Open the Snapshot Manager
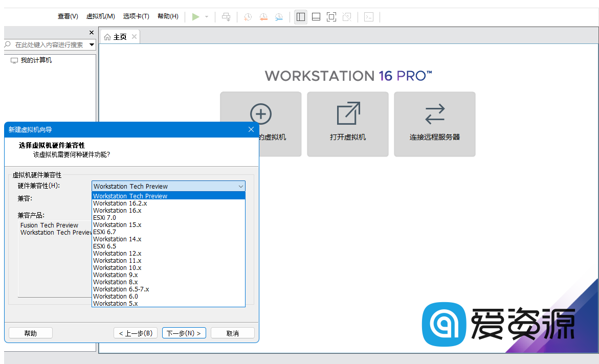Screen dimensions: 599x364 (278, 17)
